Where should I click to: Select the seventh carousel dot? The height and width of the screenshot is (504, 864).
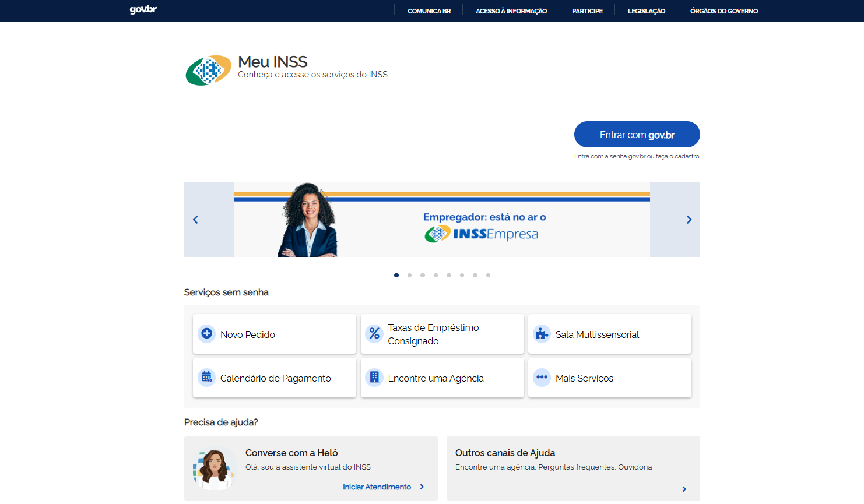point(475,275)
